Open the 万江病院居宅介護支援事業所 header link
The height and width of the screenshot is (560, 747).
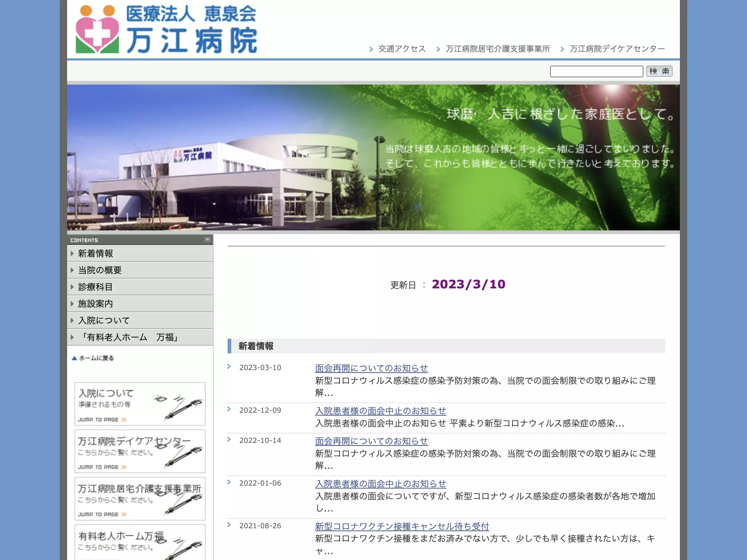tap(498, 49)
